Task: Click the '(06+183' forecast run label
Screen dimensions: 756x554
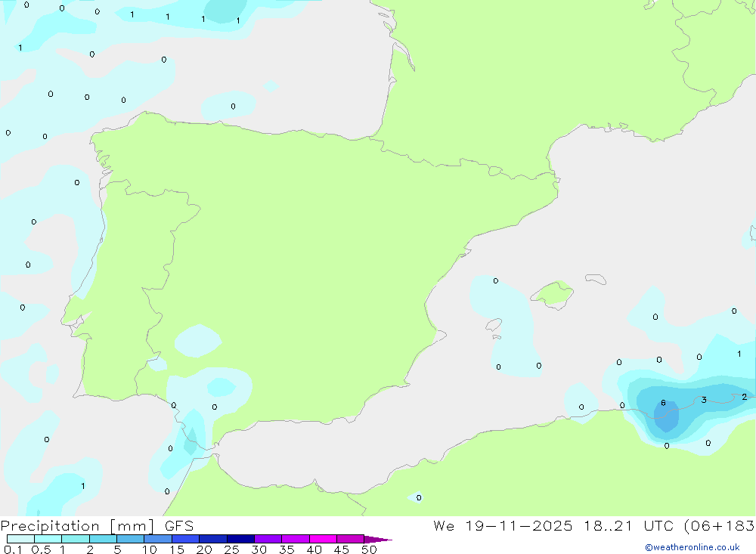Action: 720,526
